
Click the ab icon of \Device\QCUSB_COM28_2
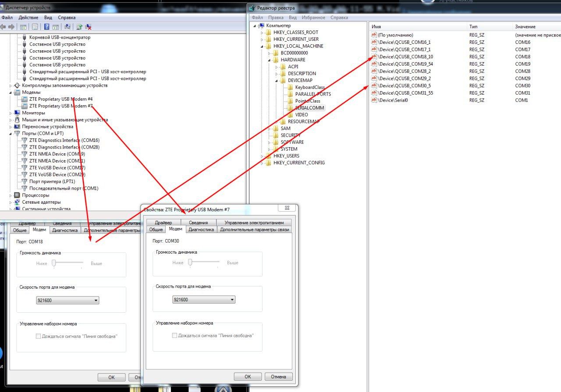(x=374, y=71)
